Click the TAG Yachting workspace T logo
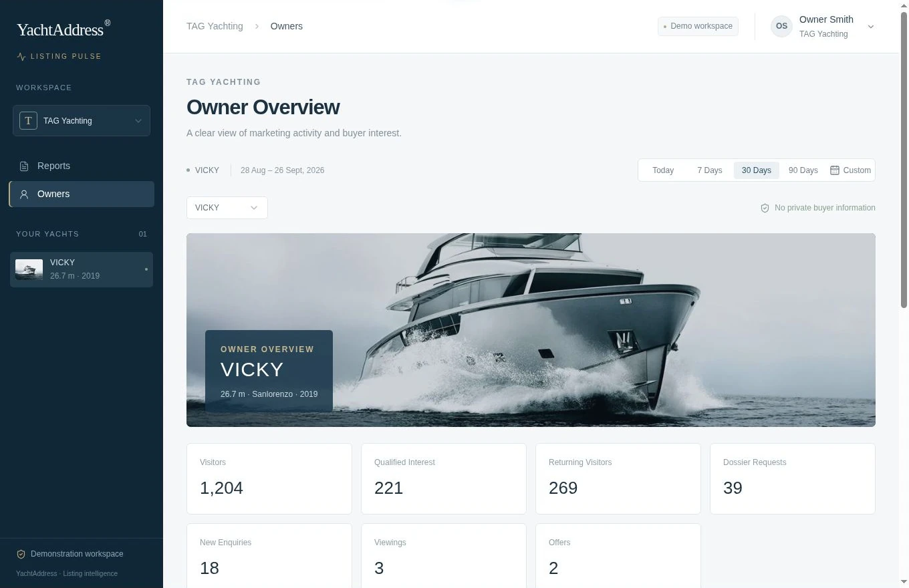 click(x=28, y=121)
